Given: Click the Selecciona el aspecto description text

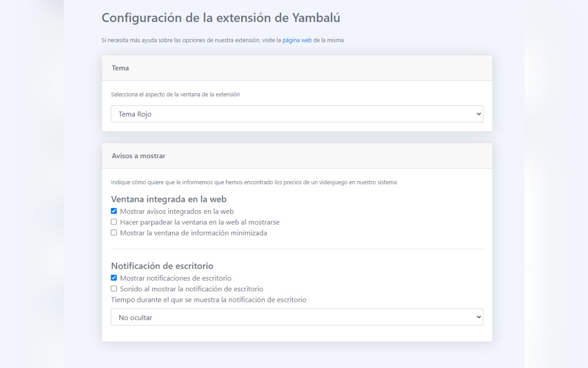Looking at the screenshot, I should pos(175,94).
